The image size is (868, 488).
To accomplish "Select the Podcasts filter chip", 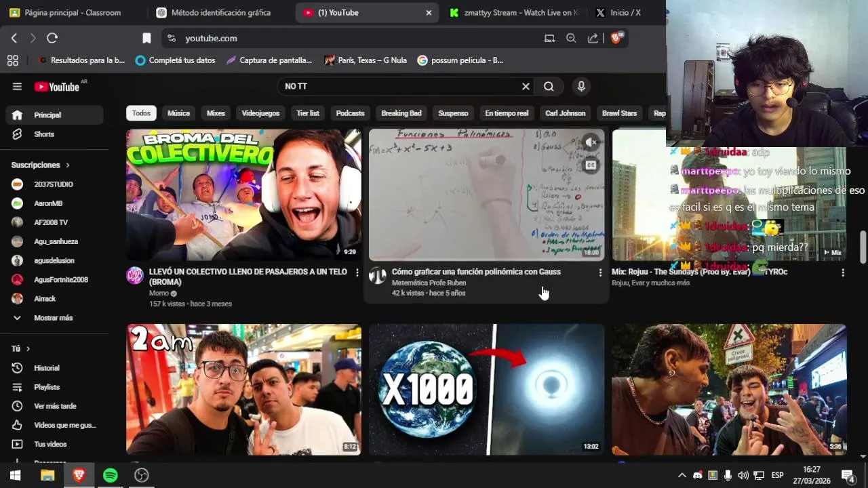I will pyautogui.click(x=350, y=113).
